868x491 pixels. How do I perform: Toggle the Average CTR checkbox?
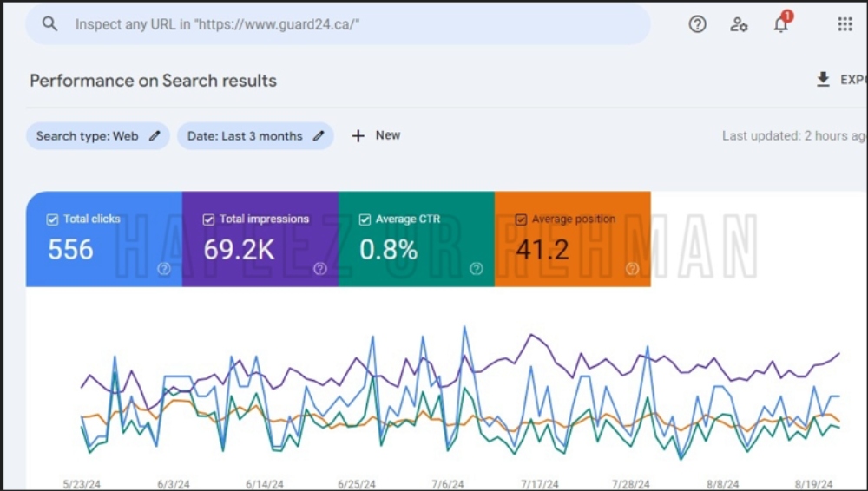tap(365, 219)
